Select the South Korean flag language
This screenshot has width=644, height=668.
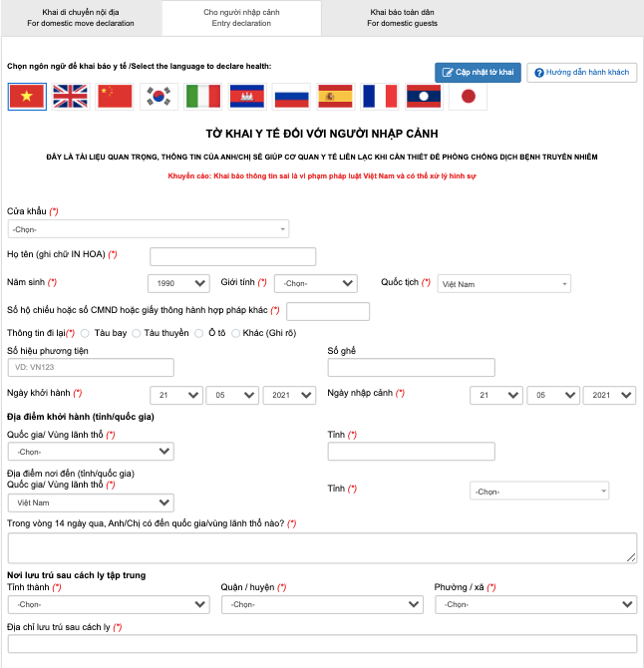tap(159, 97)
